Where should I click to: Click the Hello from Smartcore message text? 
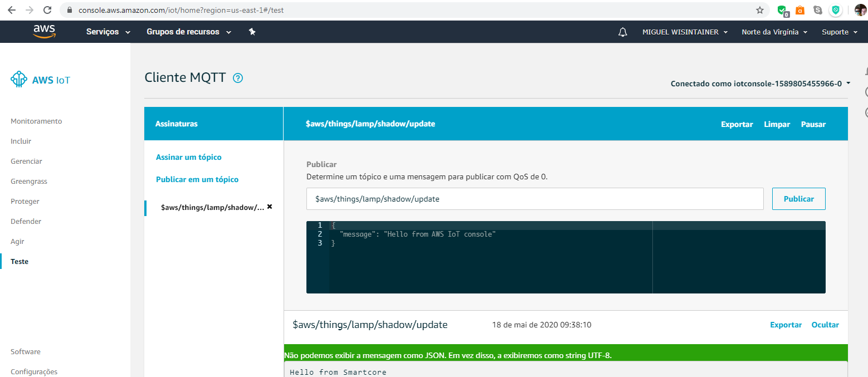(x=338, y=372)
